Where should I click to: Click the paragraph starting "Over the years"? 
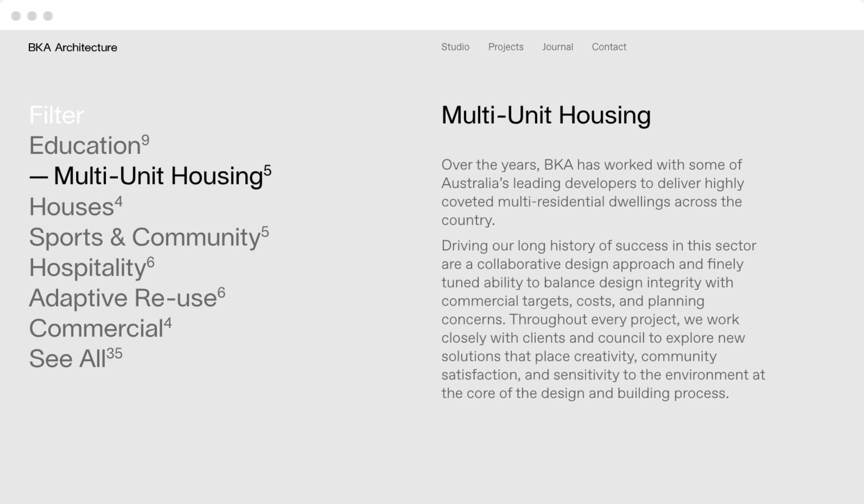(x=592, y=192)
